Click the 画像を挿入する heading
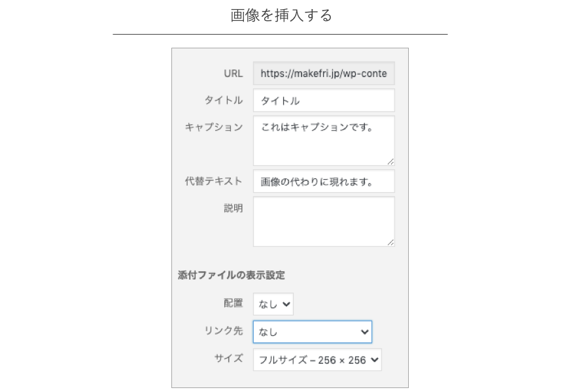571x392 pixels. [281, 15]
